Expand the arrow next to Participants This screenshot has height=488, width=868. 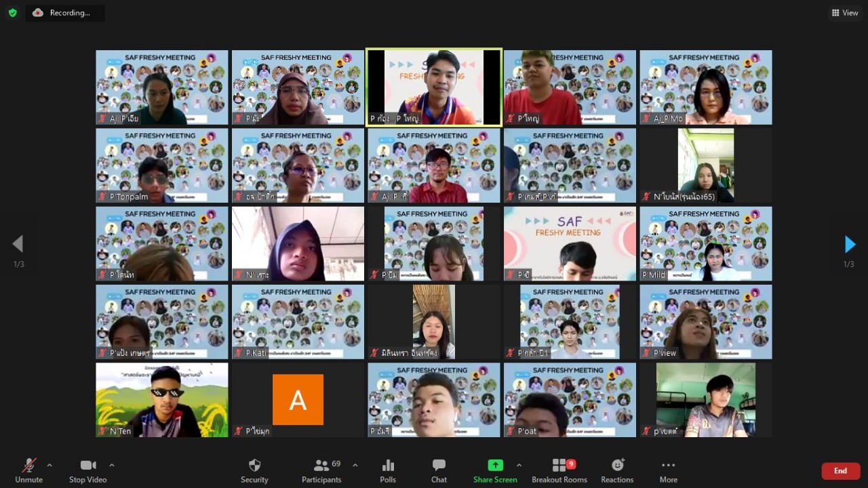point(355,465)
